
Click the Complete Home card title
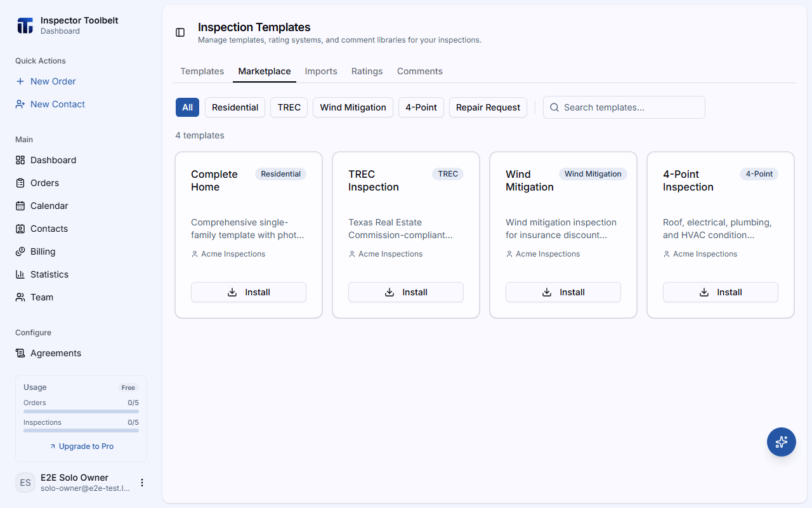coord(214,180)
